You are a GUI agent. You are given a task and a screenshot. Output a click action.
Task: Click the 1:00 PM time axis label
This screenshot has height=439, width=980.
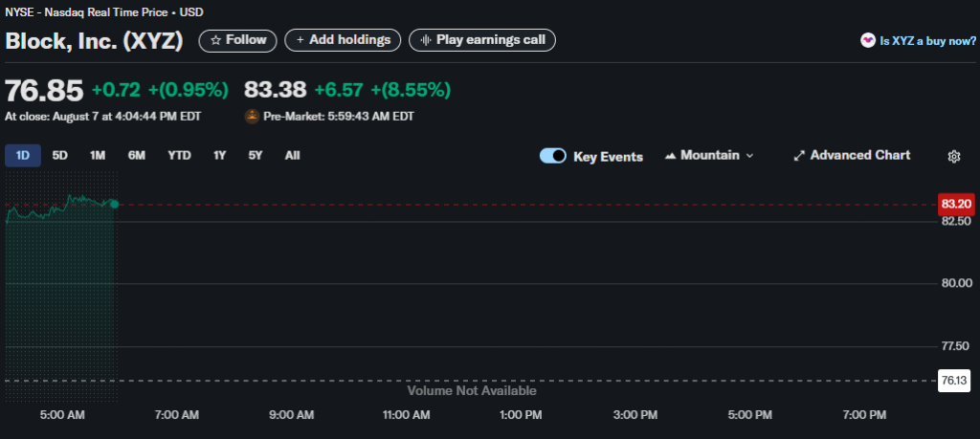click(521, 415)
